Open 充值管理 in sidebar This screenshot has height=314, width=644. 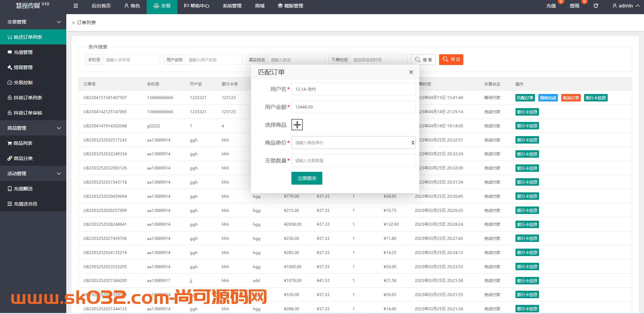[x=33, y=52]
